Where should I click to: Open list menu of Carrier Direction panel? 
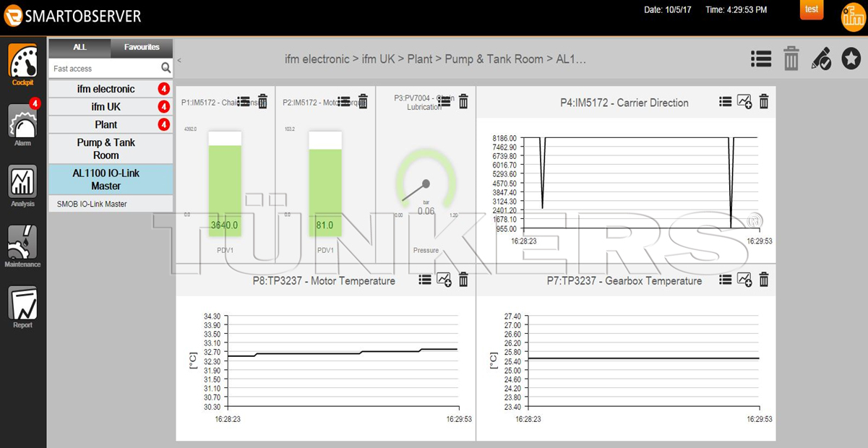[726, 102]
